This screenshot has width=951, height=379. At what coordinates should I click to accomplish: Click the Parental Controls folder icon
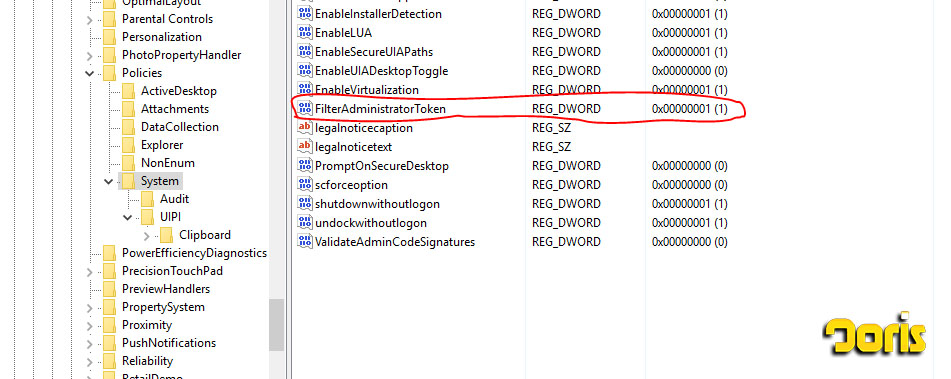109,19
